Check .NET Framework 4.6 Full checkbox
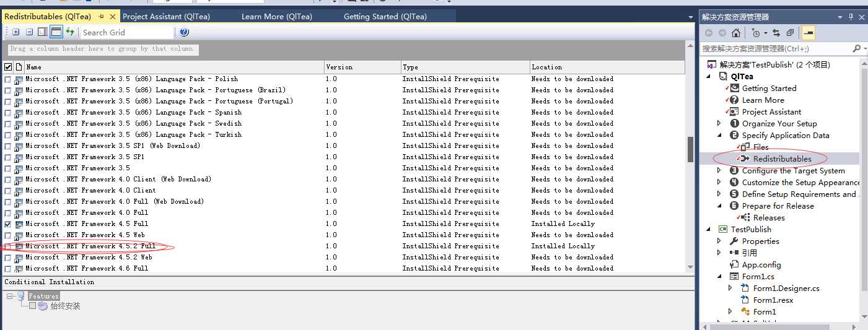 tap(8, 268)
